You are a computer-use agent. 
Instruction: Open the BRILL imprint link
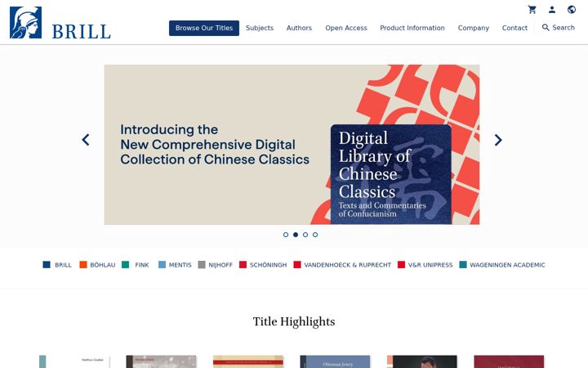(63, 265)
